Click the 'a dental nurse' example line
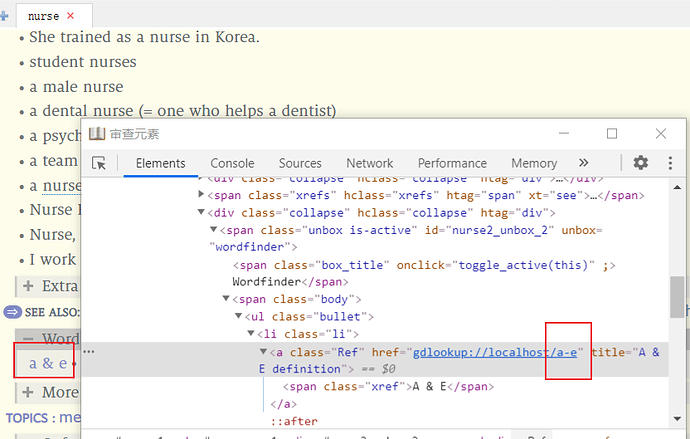The width and height of the screenshot is (690, 439). click(183, 111)
